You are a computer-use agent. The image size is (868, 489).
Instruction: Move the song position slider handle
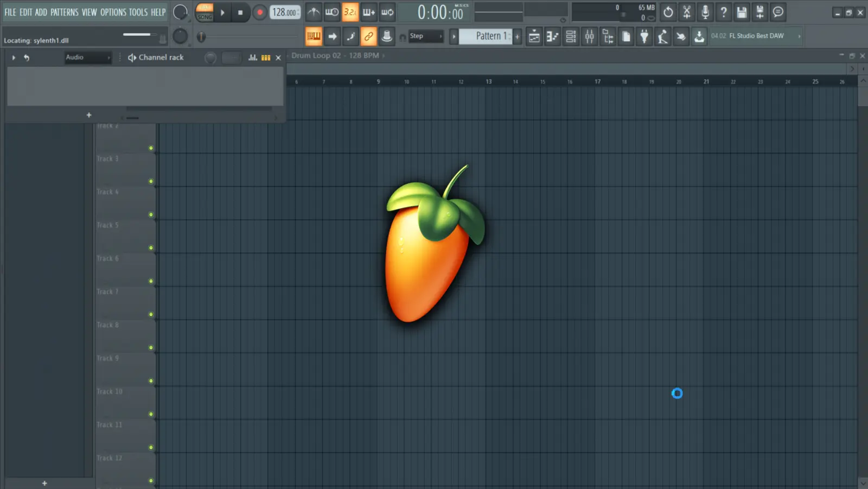(201, 37)
